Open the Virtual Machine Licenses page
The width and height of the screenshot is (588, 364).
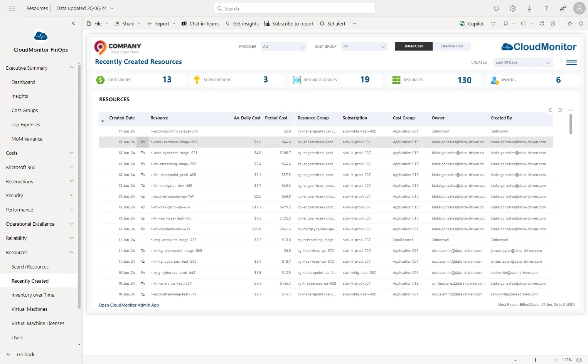38,324
